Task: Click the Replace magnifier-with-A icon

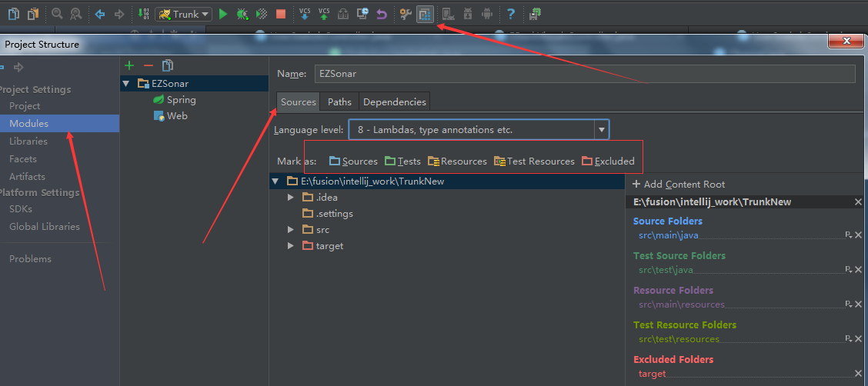Action: 76,14
